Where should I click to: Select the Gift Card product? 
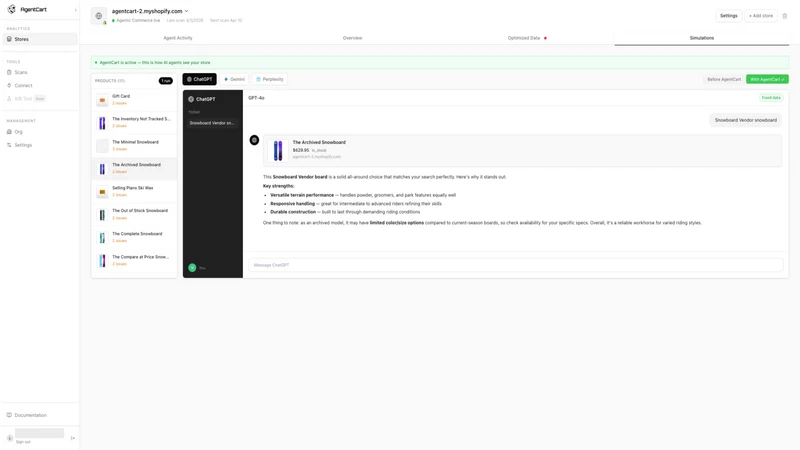(134, 99)
